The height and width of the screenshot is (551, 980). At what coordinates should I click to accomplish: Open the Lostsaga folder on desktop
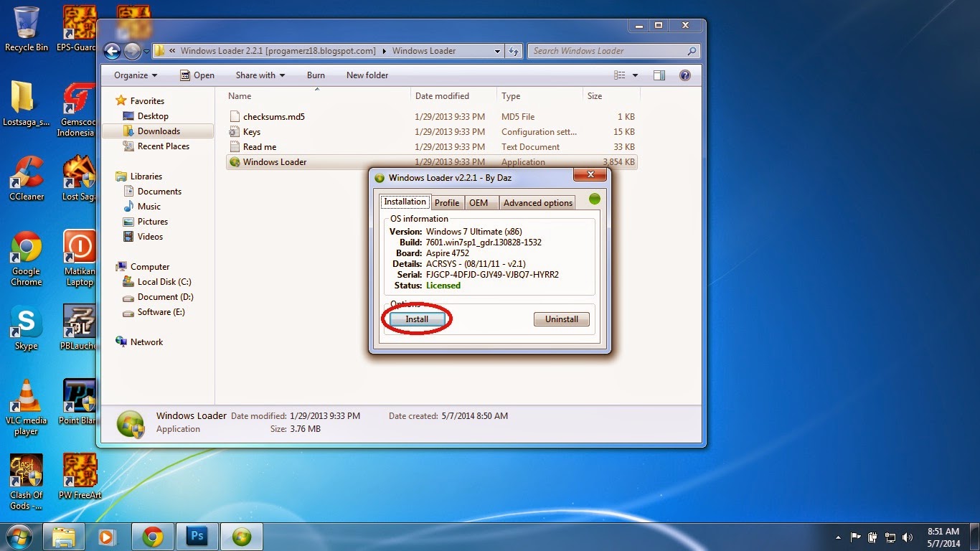pyautogui.click(x=26, y=104)
